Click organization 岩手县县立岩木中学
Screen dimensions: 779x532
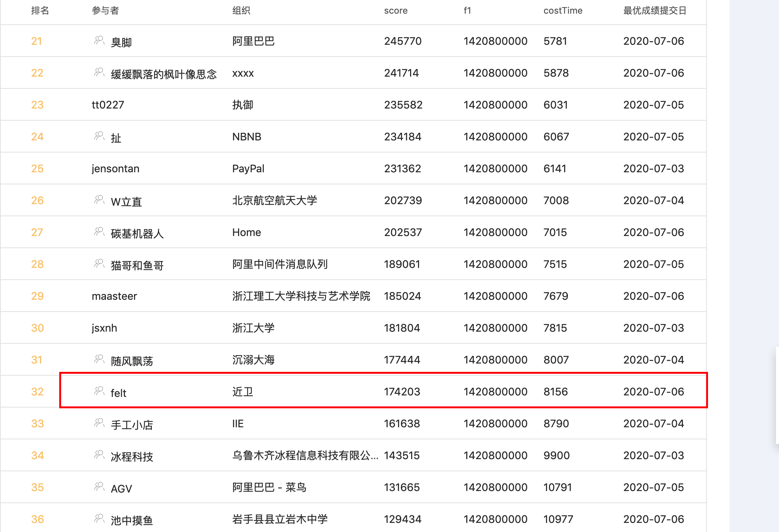click(280, 519)
